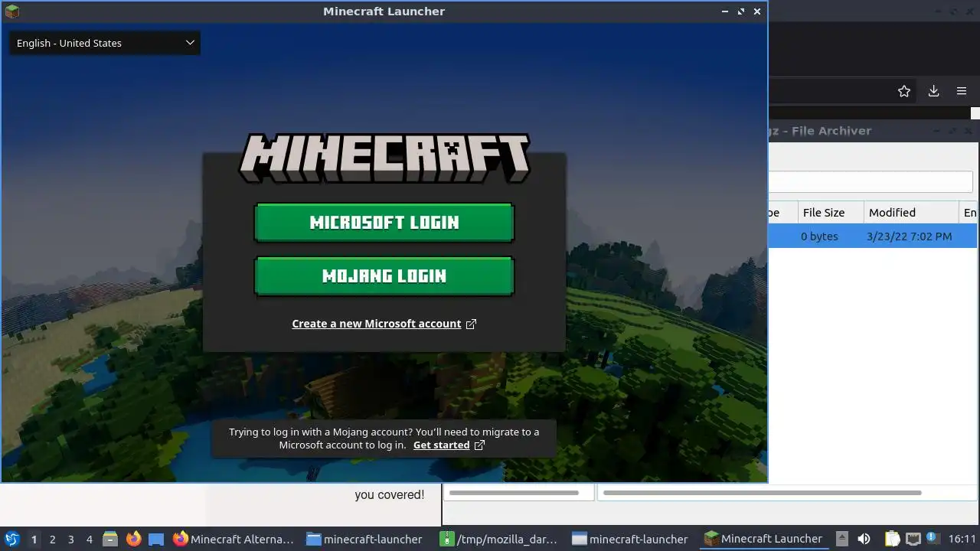The image size is (980, 551).
Task: Click the MINECRAFT logo
Action: [384, 158]
